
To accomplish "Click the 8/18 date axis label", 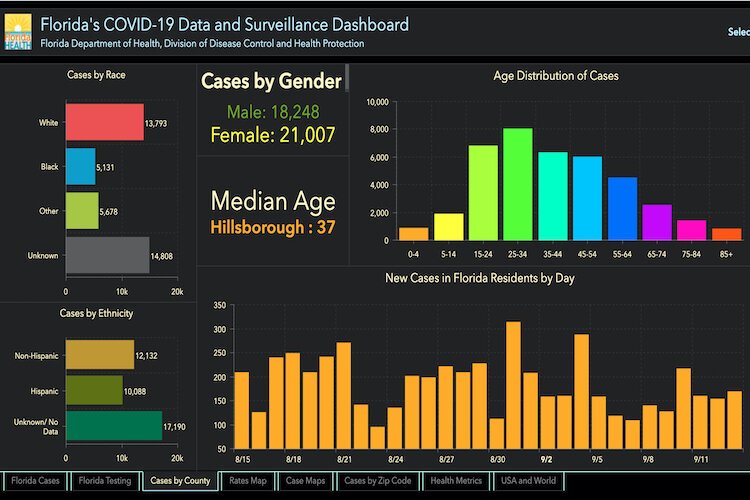I will [294, 459].
